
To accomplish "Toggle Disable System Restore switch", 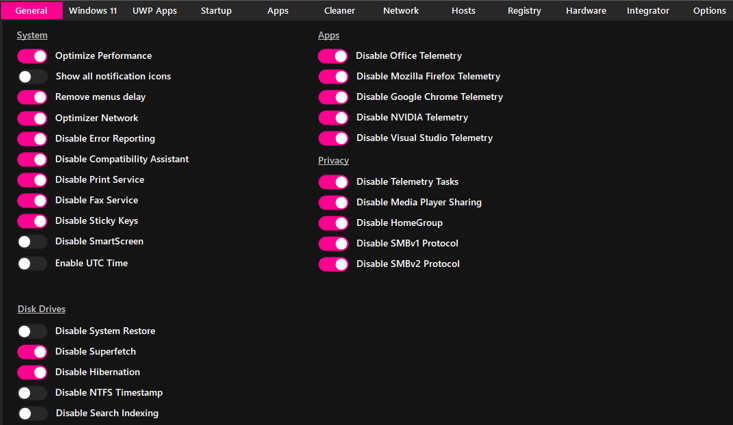I will click(x=32, y=331).
